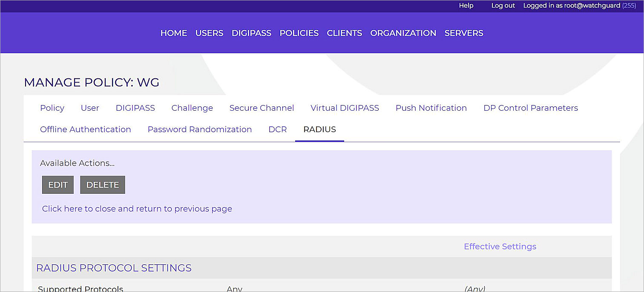Open the SERVERS navigation menu

[463, 33]
